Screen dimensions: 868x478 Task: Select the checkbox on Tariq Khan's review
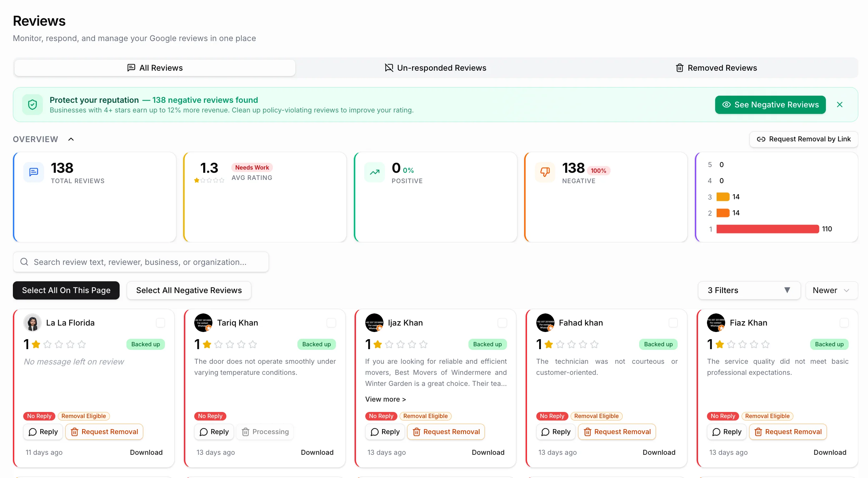[331, 323]
